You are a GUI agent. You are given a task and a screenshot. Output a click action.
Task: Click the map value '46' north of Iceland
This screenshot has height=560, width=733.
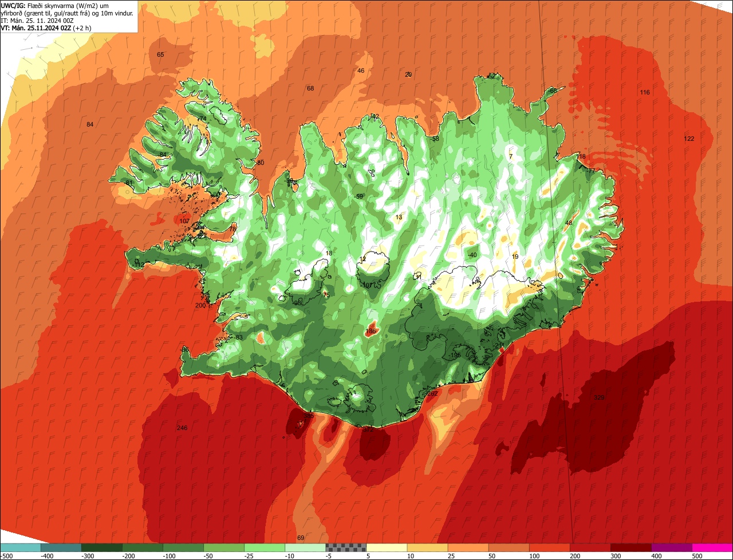pyautogui.click(x=361, y=70)
